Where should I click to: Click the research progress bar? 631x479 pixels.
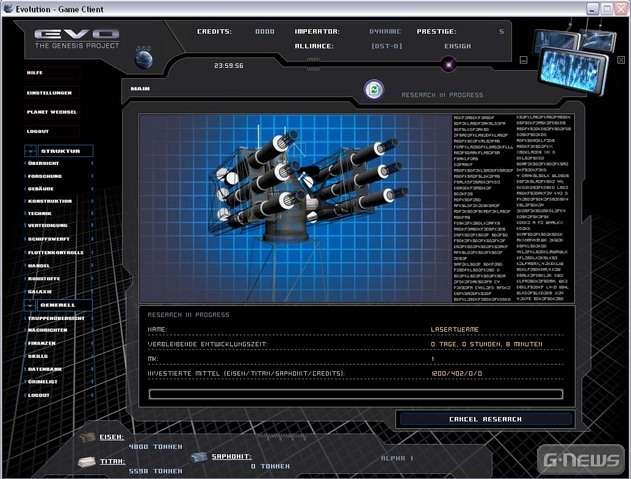coord(356,394)
